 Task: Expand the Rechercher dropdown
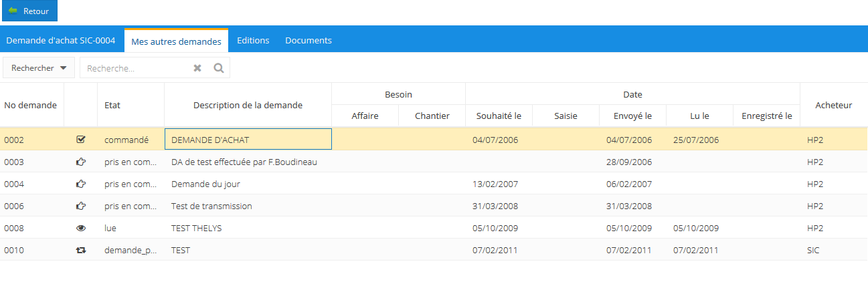(x=39, y=67)
